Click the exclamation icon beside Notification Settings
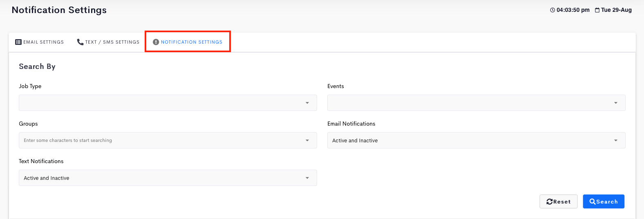644x219 pixels. (156, 42)
